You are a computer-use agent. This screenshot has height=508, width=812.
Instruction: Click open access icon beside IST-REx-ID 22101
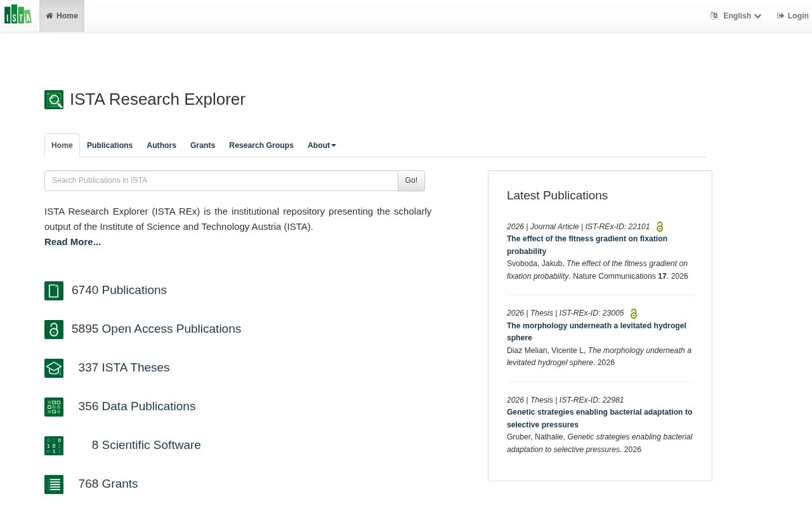660,227
